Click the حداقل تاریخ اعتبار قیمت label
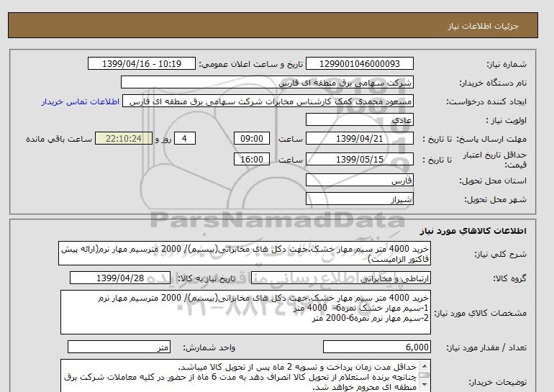Viewport: 554px width, 392px height. pos(495,160)
